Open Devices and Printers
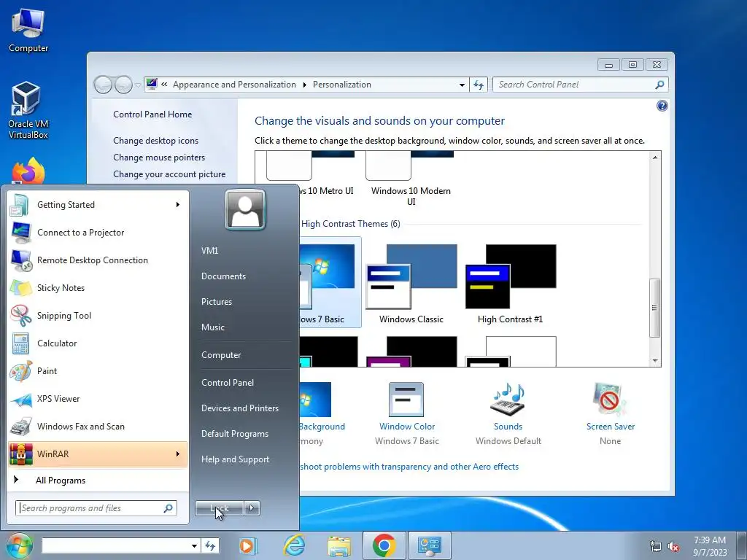This screenshot has height=560, width=747. tap(239, 408)
